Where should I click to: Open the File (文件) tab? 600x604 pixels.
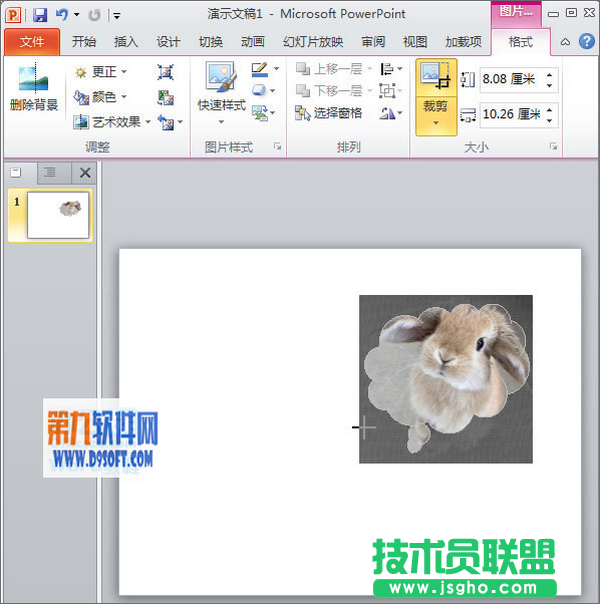[32, 42]
